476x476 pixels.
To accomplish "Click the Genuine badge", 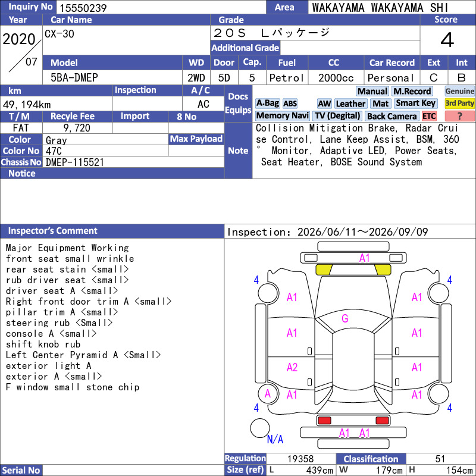I will click(459, 91).
